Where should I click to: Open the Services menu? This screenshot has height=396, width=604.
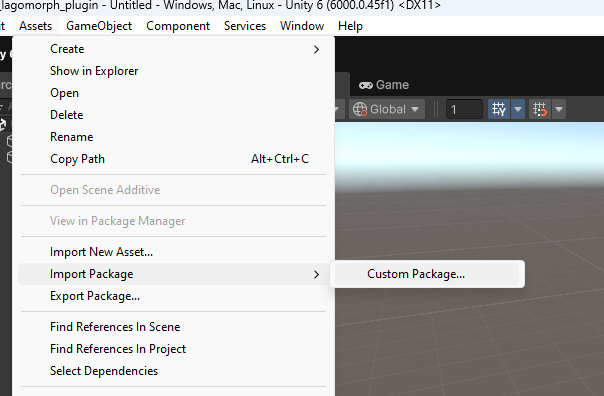245,26
